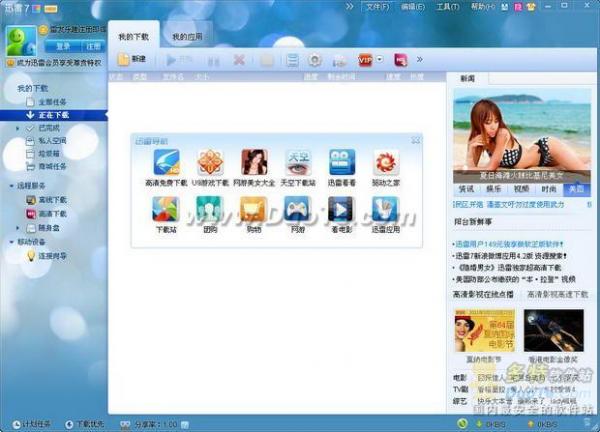Expand the toolbar overflow chevron after HD icon
This screenshot has height=432, width=600.
[420, 60]
